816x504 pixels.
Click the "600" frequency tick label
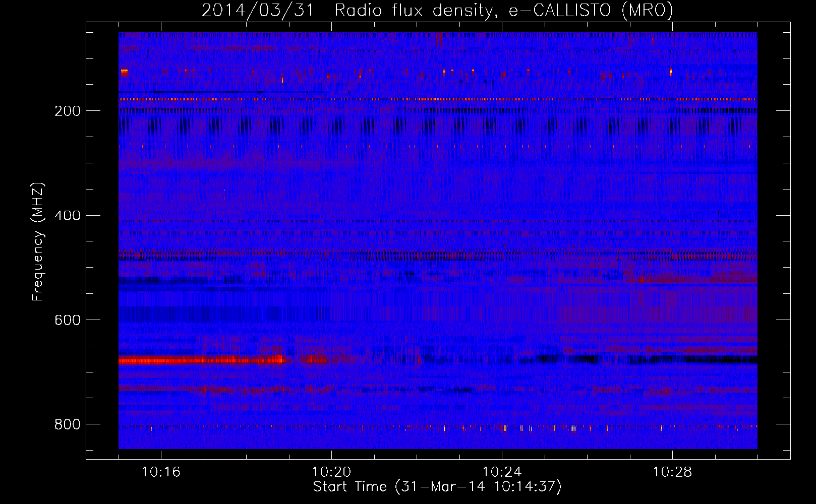click(68, 321)
